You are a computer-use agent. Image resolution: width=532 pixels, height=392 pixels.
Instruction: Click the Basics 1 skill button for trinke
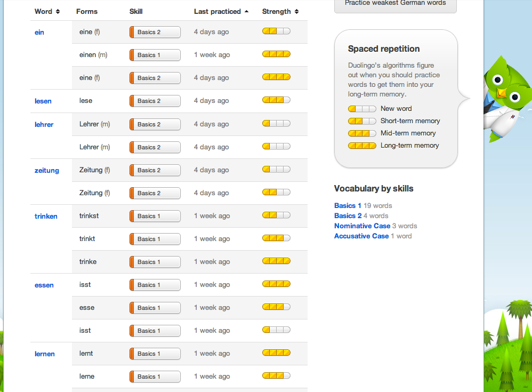coord(155,262)
